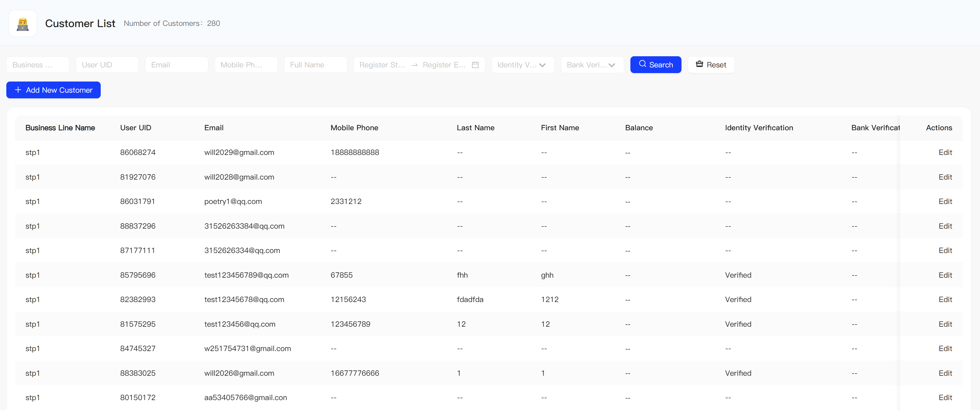Click the Last Name column header
Viewport: 980px width, 410px height.
click(476, 128)
